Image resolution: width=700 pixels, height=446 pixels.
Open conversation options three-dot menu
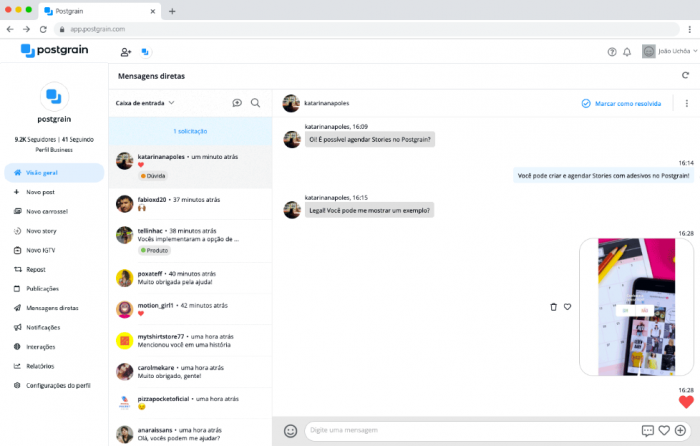(x=687, y=104)
